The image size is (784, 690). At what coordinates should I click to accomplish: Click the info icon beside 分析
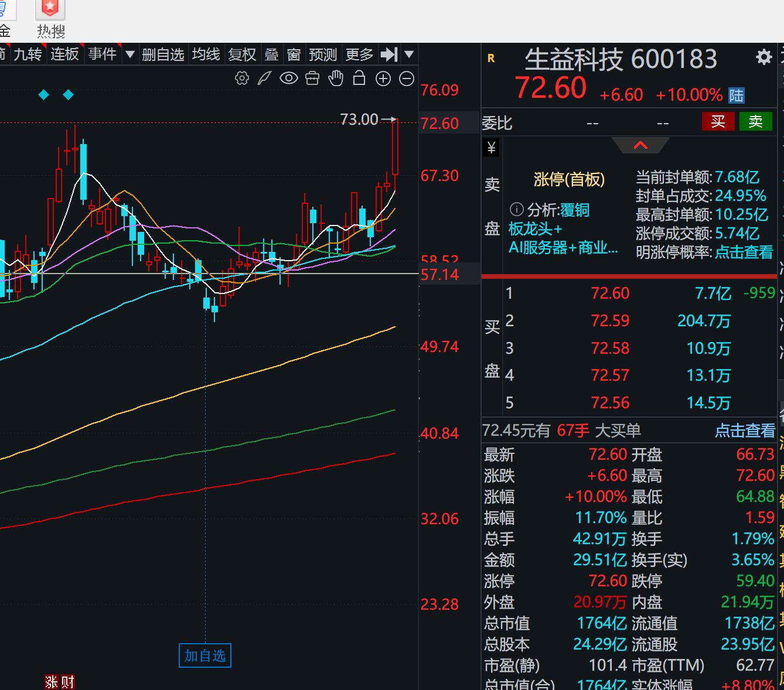point(516,210)
